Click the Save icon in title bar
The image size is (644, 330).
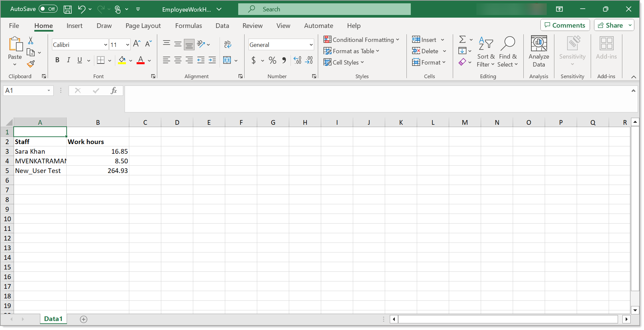pyautogui.click(x=68, y=9)
